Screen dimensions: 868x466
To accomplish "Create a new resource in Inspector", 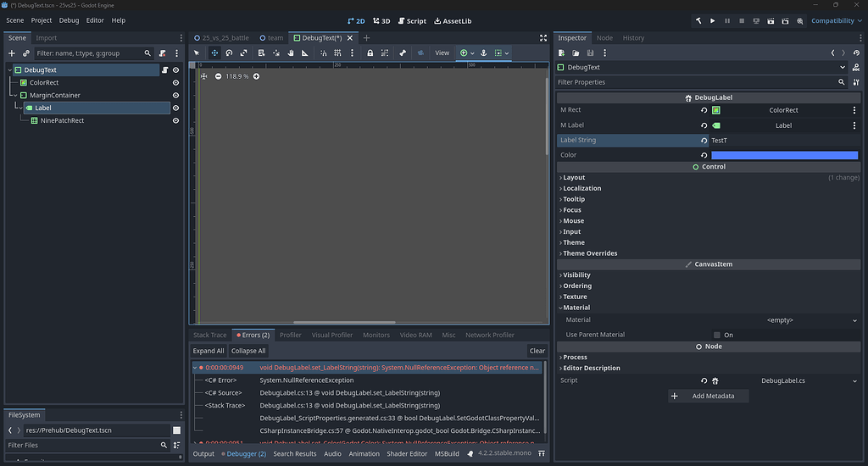I will coord(561,53).
